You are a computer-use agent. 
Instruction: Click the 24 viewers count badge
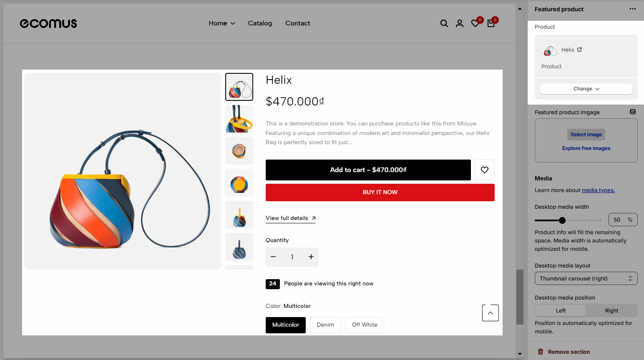[x=273, y=284]
